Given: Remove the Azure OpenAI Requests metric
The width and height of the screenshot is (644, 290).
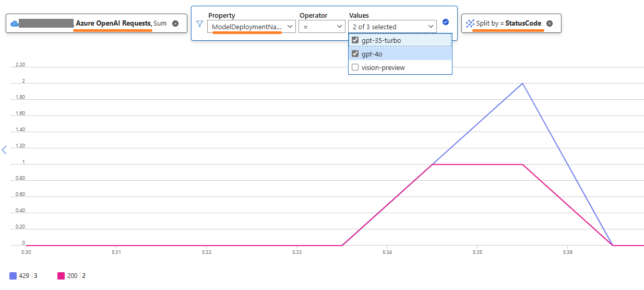Looking at the screenshot, I should 175,24.
